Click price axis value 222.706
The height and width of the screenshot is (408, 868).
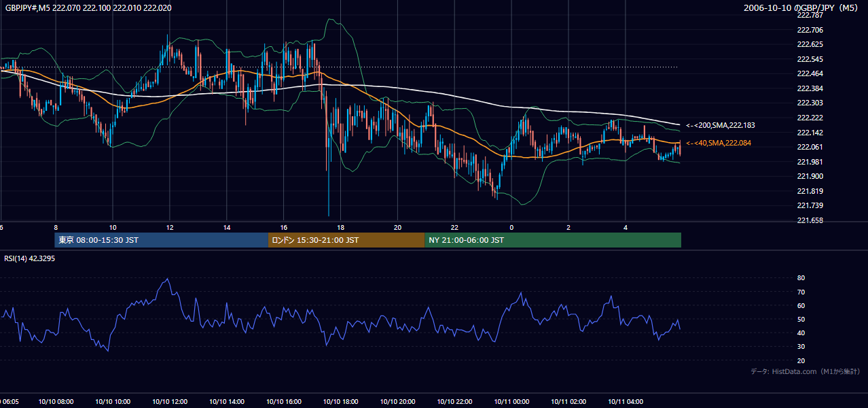(x=810, y=30)
